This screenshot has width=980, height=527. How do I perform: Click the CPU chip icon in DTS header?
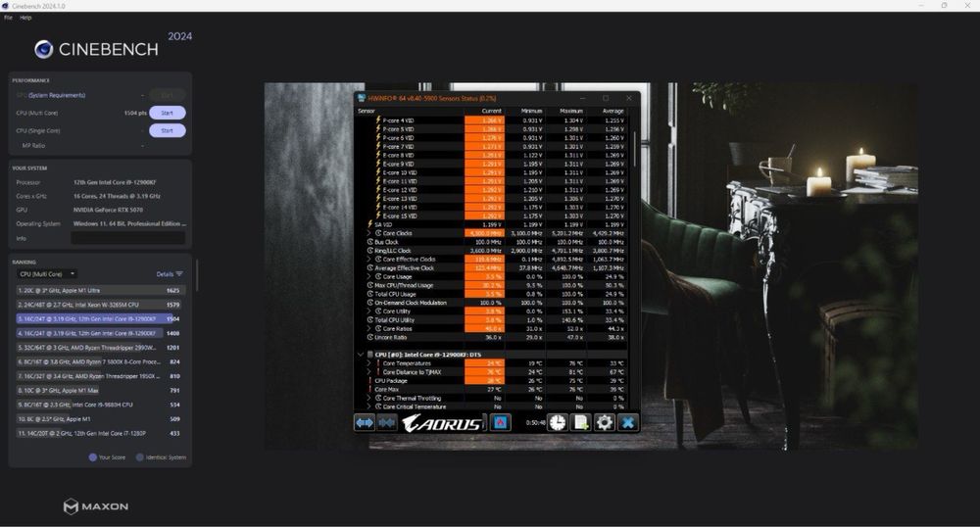[370, 354]
